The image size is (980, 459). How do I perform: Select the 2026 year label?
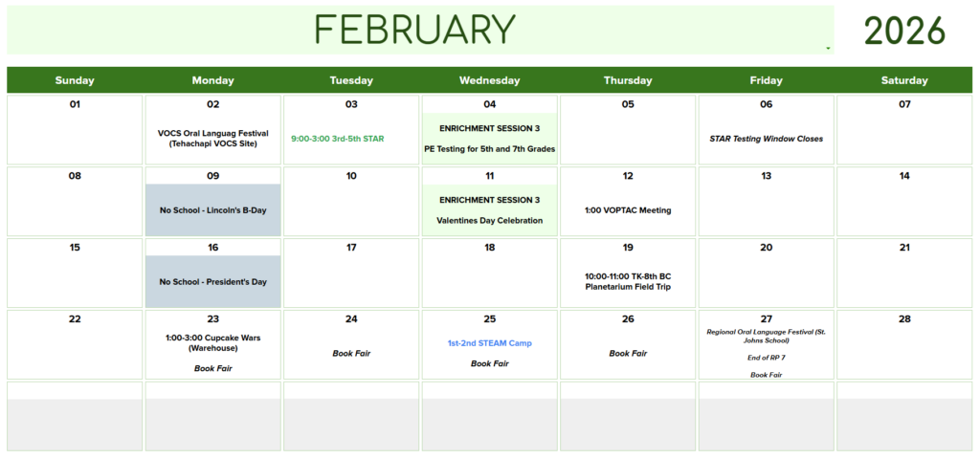pyautogui.click(x=904, y=31)
